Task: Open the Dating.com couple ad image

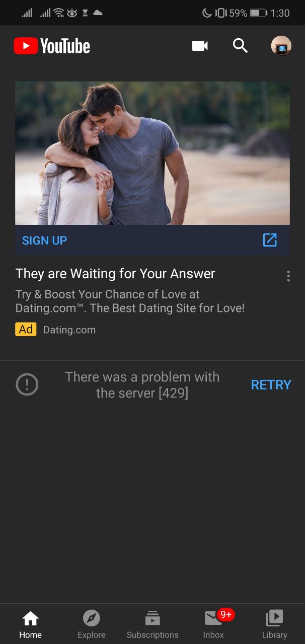Action: point(152,153)
